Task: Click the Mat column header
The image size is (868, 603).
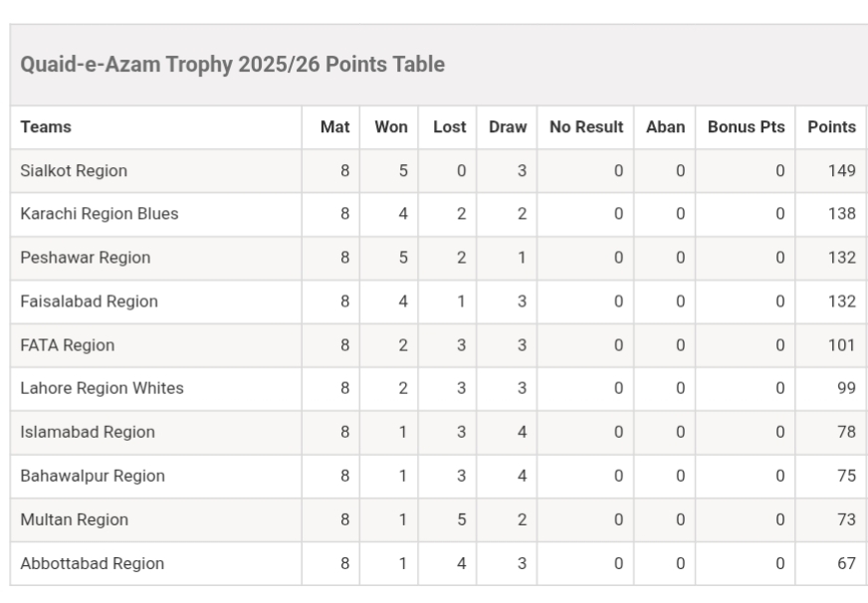Action: pyautogui.click(x=334, y=127)
